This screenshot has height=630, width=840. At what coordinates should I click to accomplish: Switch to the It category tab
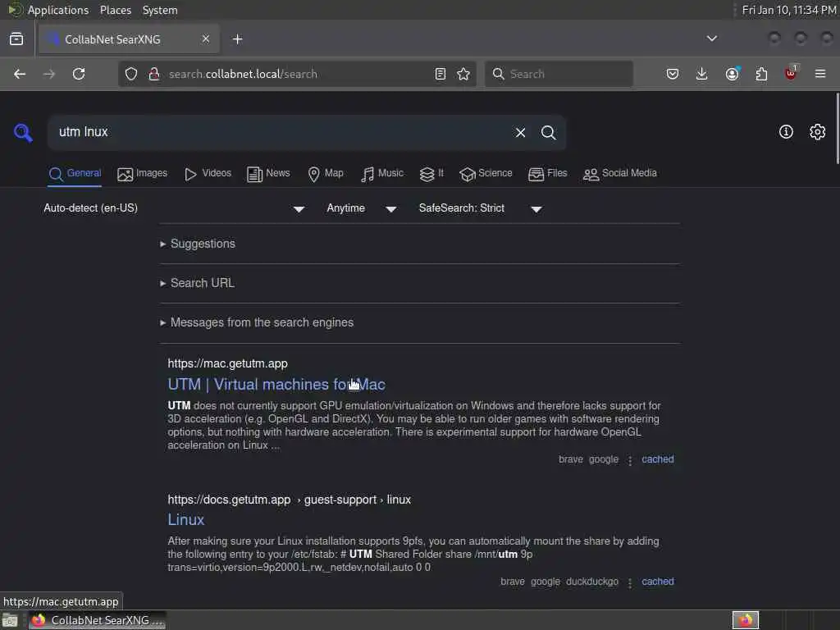(431, 174)
